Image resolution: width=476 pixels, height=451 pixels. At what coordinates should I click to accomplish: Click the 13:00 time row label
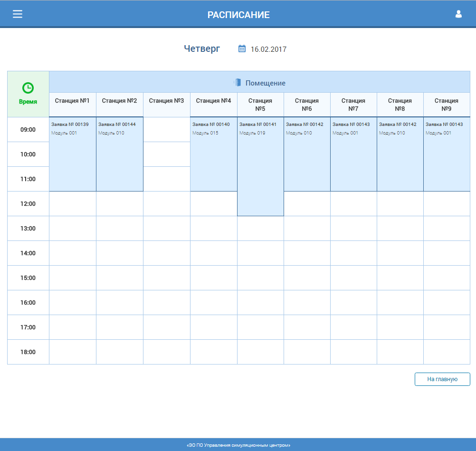[28, 229]
